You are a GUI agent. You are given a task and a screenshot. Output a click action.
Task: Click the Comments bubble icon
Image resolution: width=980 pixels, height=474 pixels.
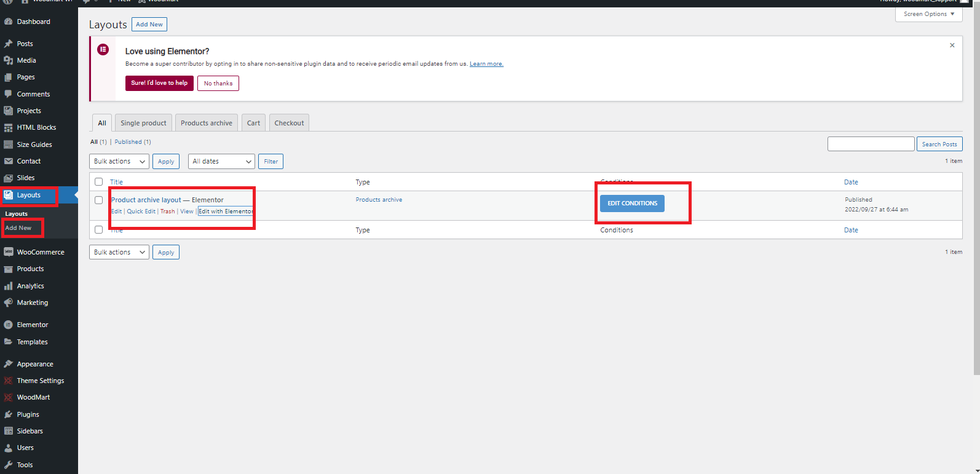point(9,94)
